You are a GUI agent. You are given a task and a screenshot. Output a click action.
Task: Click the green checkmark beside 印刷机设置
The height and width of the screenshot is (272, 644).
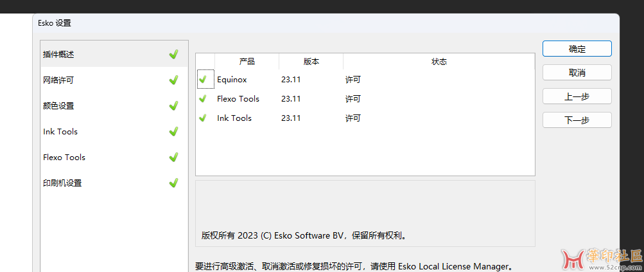coord(174,182)
